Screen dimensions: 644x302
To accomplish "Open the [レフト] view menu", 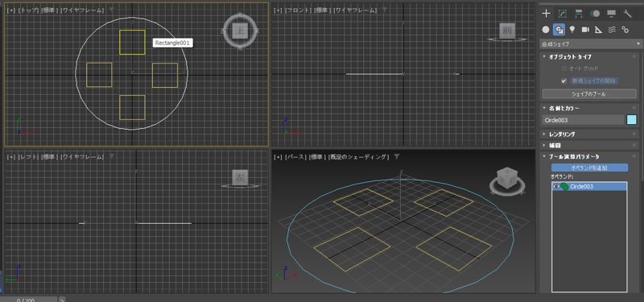I will point(29,157).
